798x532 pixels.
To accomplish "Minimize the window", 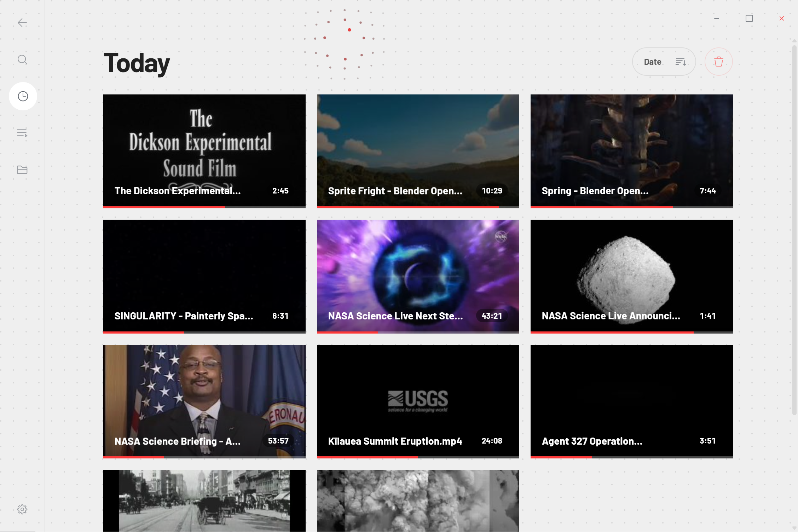I will coord(717,18).
